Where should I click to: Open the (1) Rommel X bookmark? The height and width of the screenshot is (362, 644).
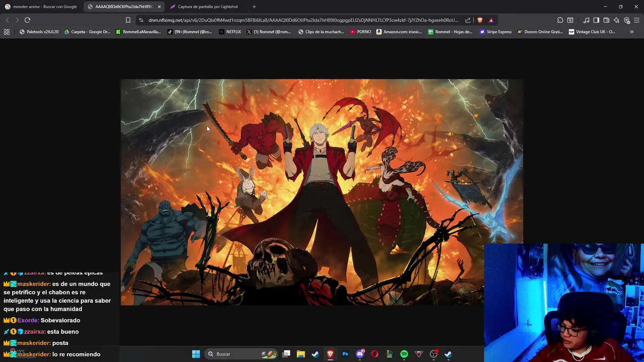[x=269, y=32]
